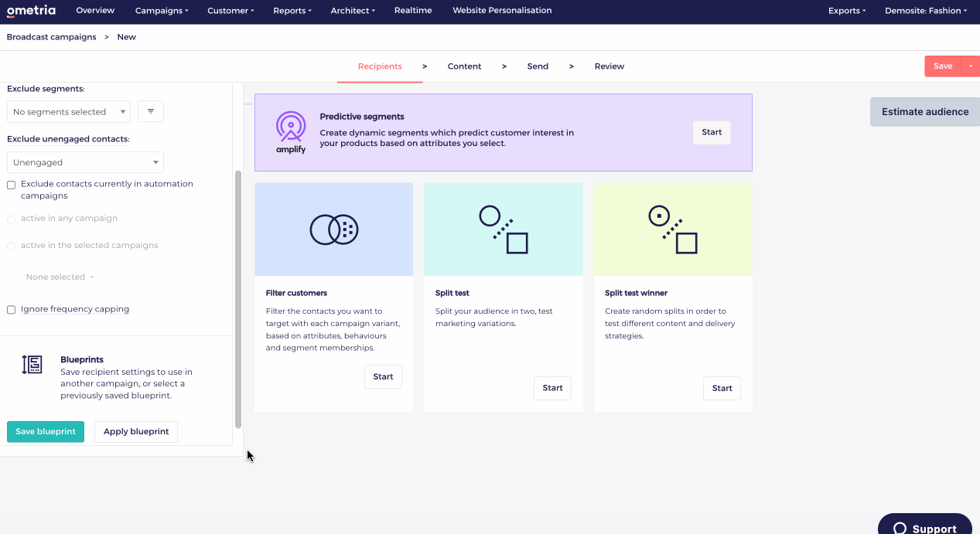Click the Blueprints heading
The width and height of the screenshot is (980, 534).
click(82, 360)
